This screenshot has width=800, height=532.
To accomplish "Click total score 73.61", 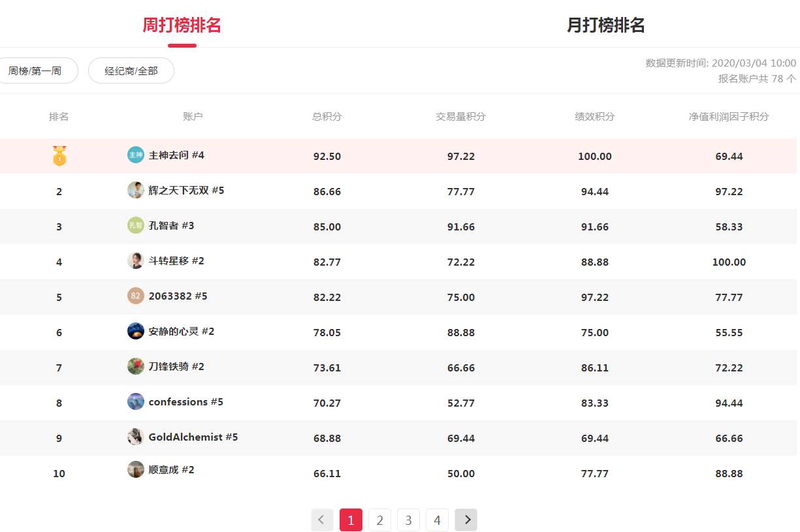I will click(x=327, y=368).
